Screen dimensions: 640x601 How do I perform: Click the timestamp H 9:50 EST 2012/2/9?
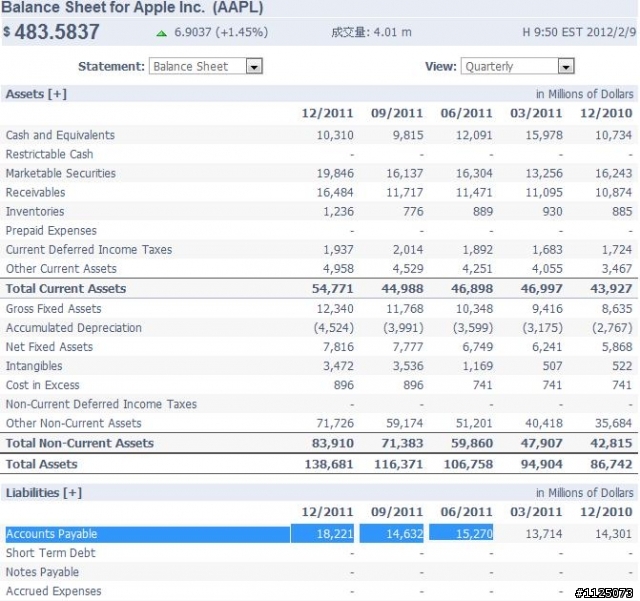[579, 32]
